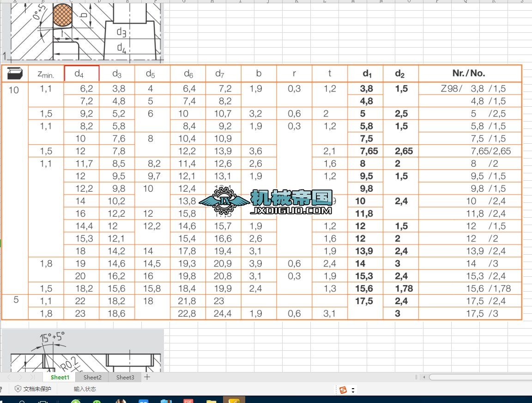Viewport: 532px width, 403px height.
Task: Select the cell containing the d4 column header
Action: tap(81, 73)
